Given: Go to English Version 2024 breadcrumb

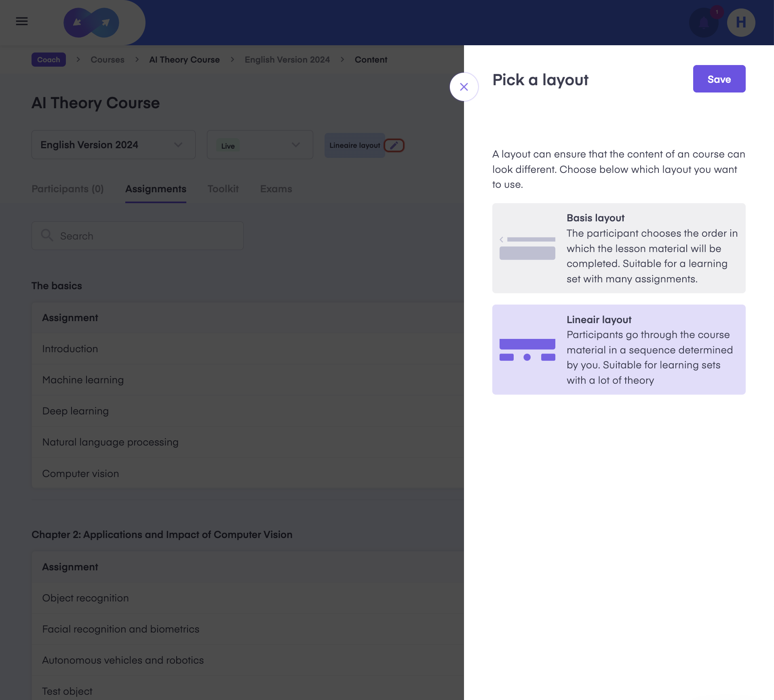Looking at the screenshot, I should pyautogui.click(x=287, y=60).
